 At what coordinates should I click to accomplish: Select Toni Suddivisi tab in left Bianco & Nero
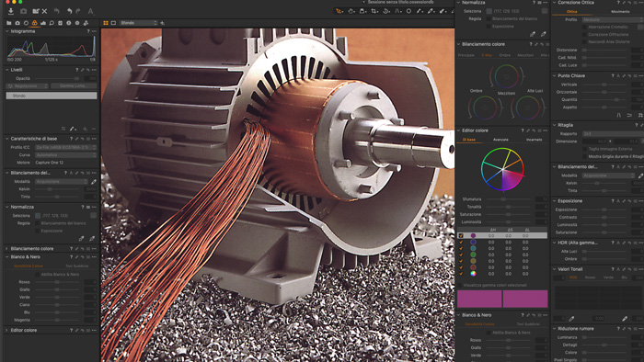pos(76,266)
